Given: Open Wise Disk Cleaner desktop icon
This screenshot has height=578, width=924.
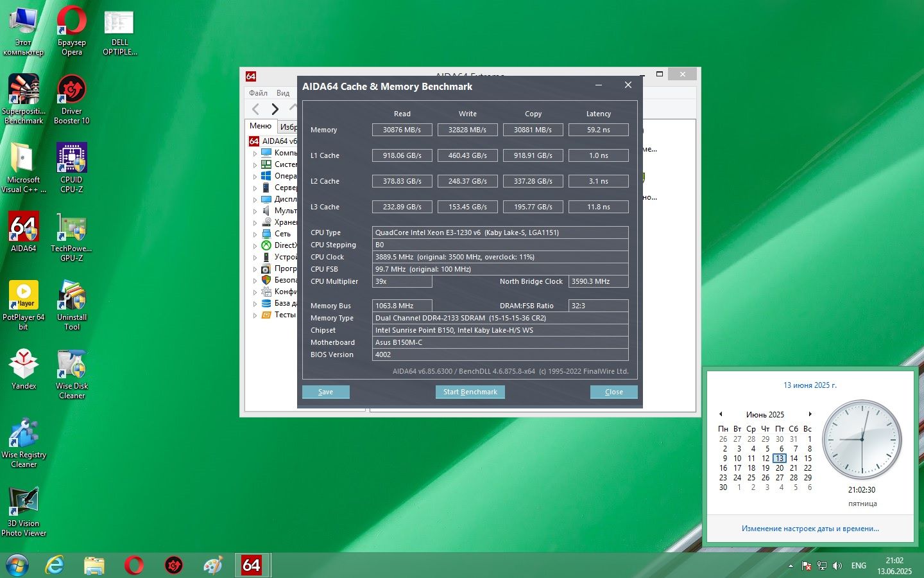Looking at the screenshot, I should tap(72, 373).
